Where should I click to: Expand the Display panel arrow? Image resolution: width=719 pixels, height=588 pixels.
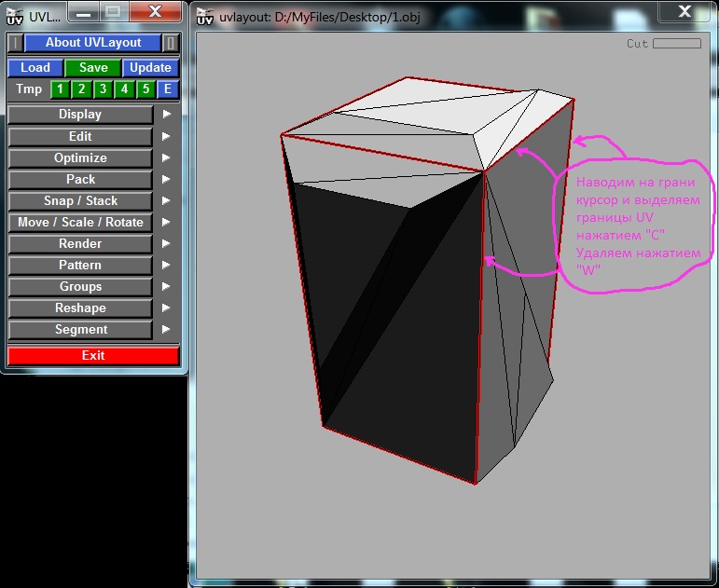[167, 115]
